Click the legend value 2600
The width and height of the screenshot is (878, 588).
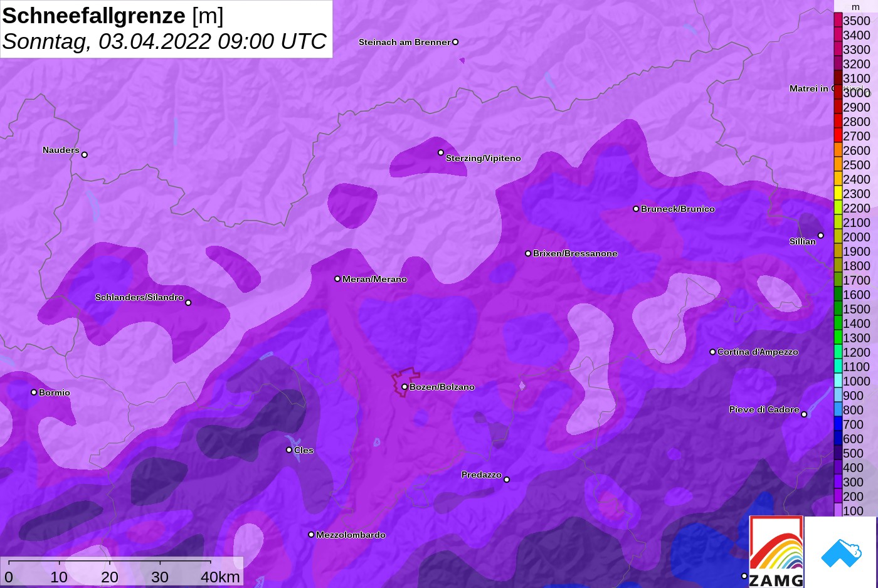(x=857, y=150)
